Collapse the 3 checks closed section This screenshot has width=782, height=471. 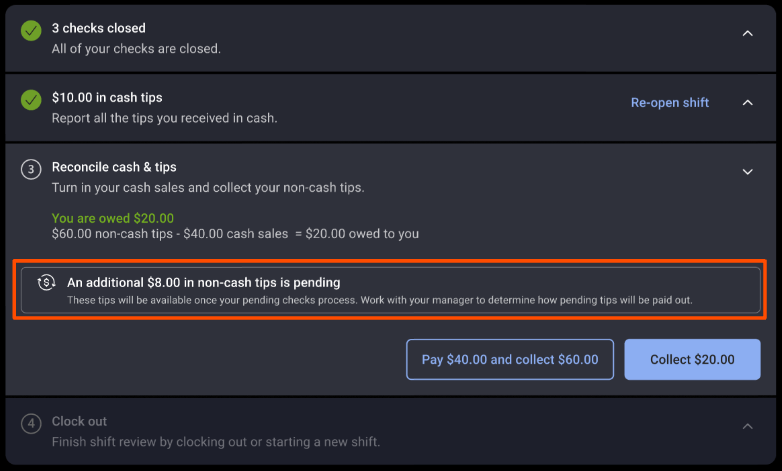(x=747, y=33)
